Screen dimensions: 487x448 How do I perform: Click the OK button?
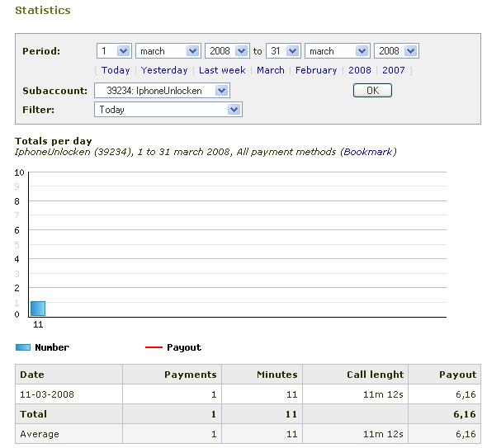coord(372,91)
